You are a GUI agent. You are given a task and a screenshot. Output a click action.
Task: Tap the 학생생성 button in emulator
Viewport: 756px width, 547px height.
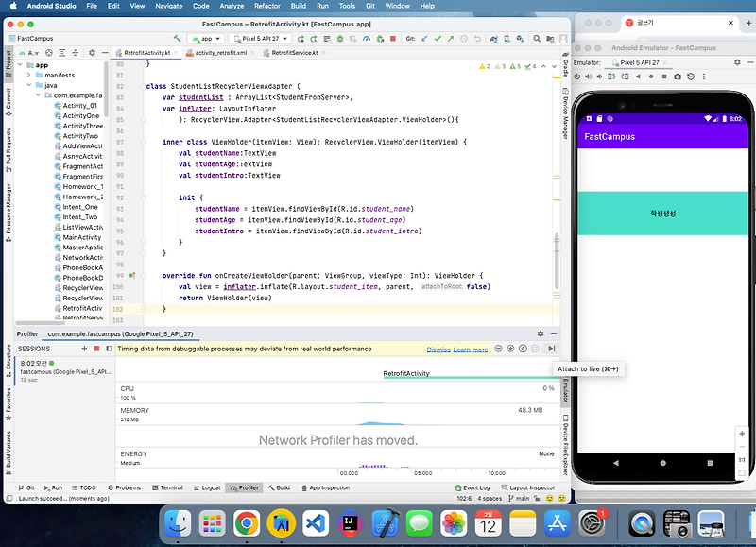pyautogui.click(x=662, y=213)
